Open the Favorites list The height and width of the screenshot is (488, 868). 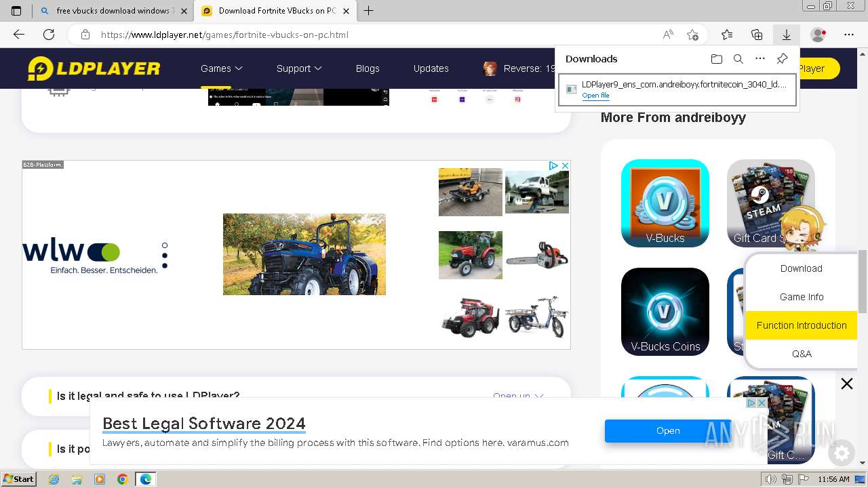727,35
